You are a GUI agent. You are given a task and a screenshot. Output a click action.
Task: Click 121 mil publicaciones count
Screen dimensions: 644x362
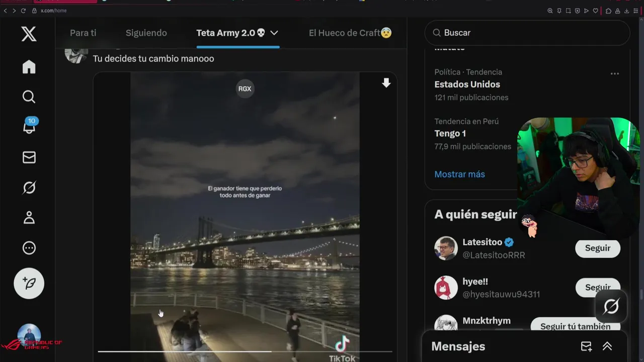click(471, 98)
